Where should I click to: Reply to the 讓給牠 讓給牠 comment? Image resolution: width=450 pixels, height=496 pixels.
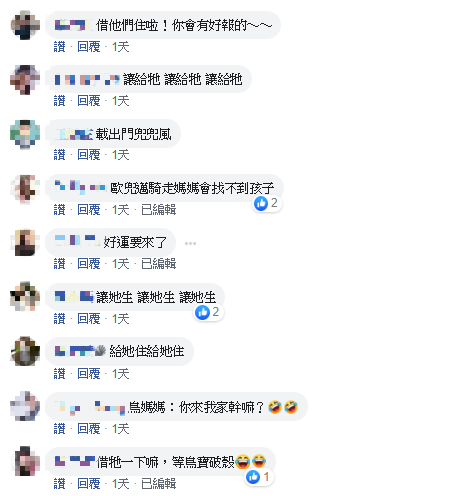click(x=89, y=101)
